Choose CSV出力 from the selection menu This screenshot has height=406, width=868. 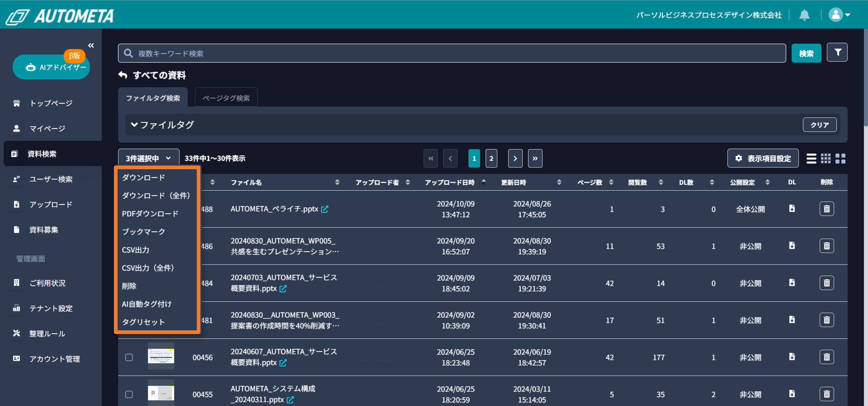pyautogui.click(x=135, y=250)
